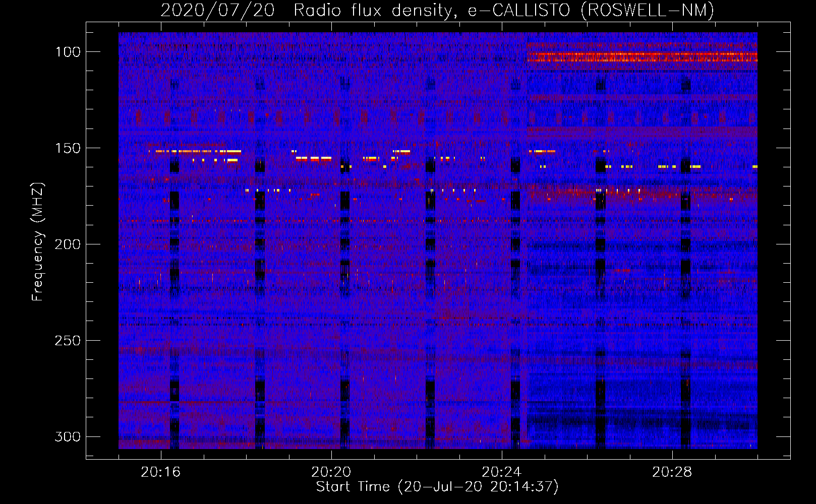Select the 300 frequency tick label
This screenshot has height=504, width=816.
pyautogui.click(x=68, y=436)
